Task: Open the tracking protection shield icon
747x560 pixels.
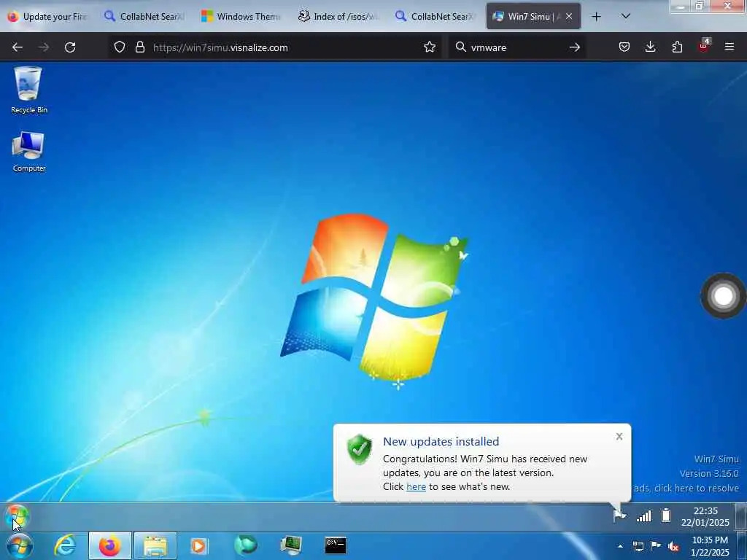Action: 120,47
